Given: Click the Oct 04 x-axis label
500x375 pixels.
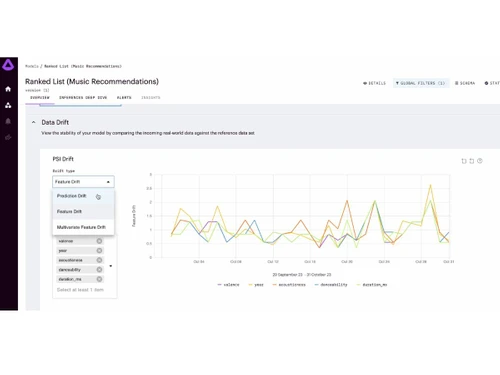Looking at the screenshot, I should click(199, 262).
